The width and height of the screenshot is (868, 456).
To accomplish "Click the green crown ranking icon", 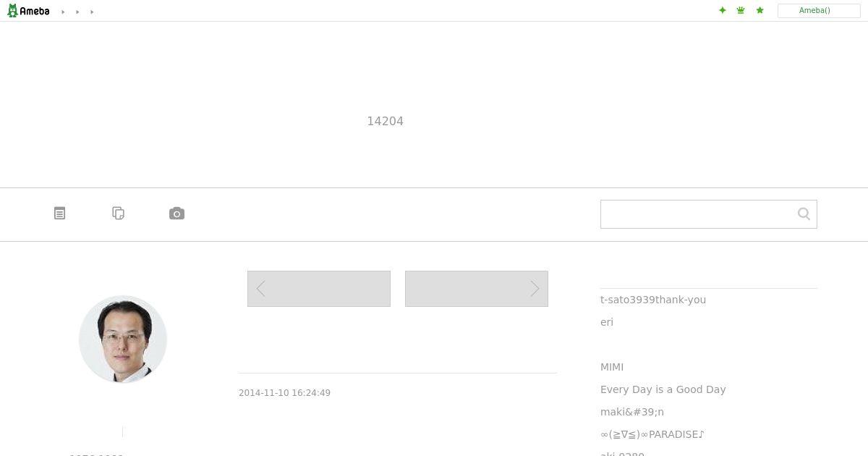I will [x=741, y=10].
